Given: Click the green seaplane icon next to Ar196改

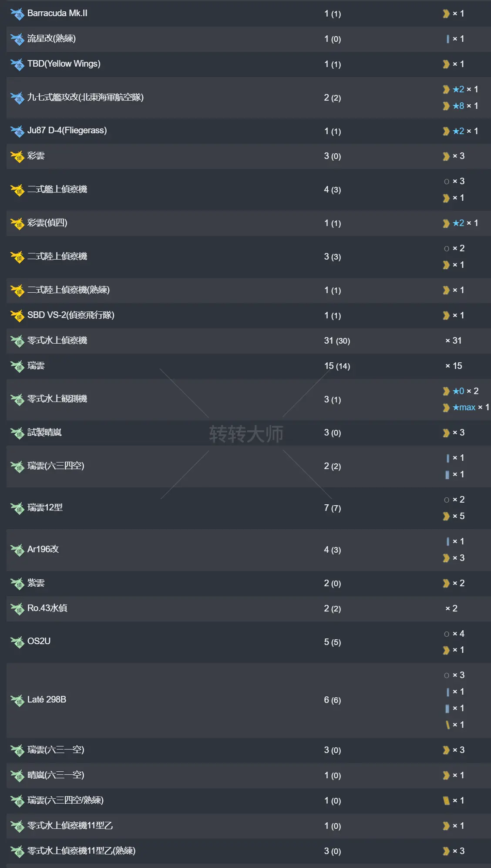Looking at the screenshot, I should [17, 550].
